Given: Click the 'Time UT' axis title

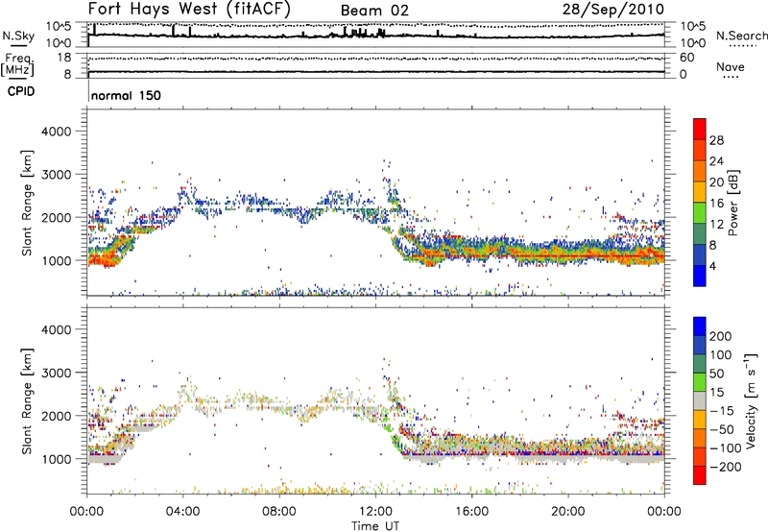Looking at the screenshot, I should point(375,526).
